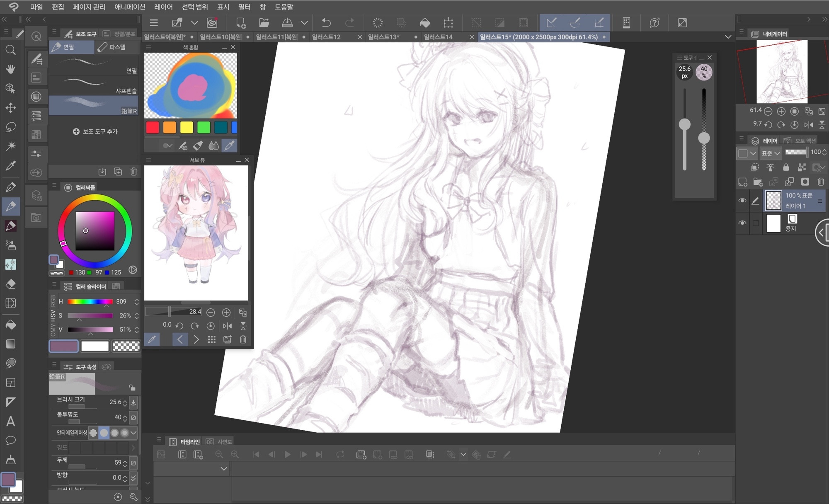Click the hue H slider bar
The height and width of the screenshot is (504, 829).
(x=90, y=302)
